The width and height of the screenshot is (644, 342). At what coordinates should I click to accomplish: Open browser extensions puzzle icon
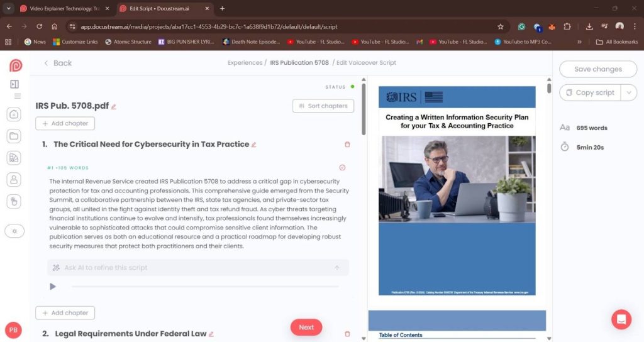[567, 26]
